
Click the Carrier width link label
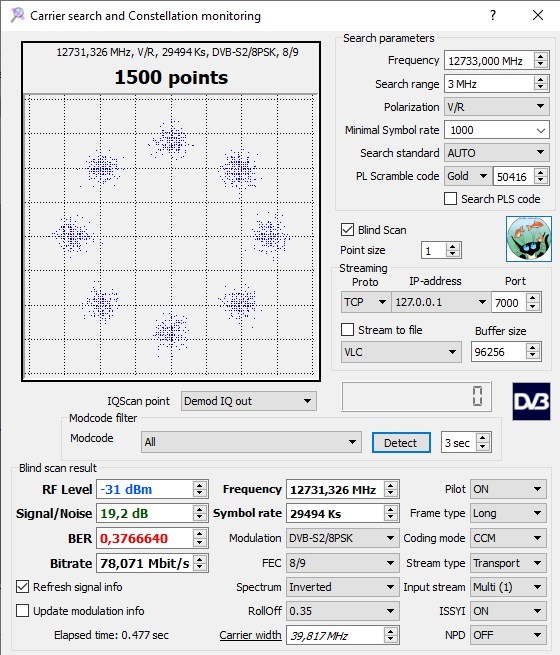click(250, 635)
